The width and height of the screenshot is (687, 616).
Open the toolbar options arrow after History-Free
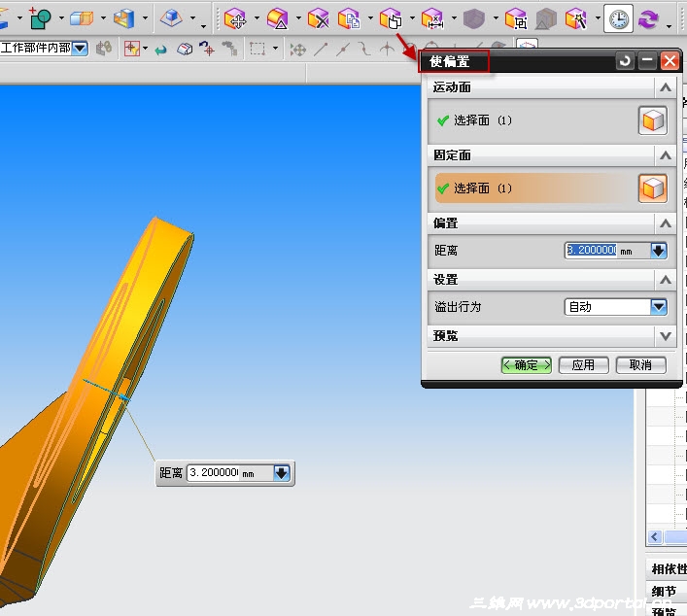click(x=670, y=25)
